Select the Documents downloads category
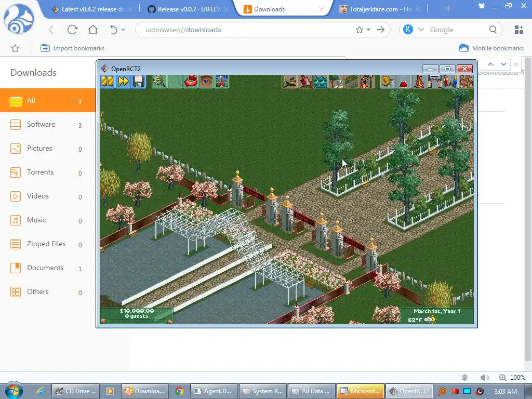Screen dimensions: 532x399 click(x=48, y=268)
